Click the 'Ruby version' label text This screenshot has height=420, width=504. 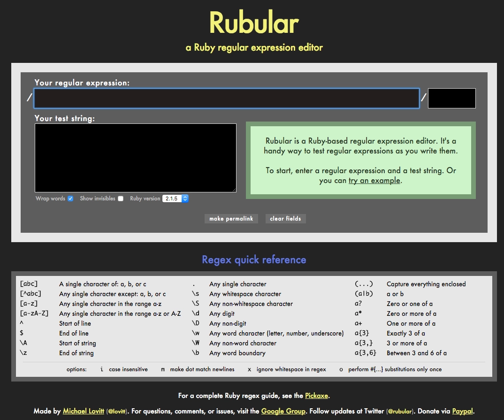[x=145, y=199]
